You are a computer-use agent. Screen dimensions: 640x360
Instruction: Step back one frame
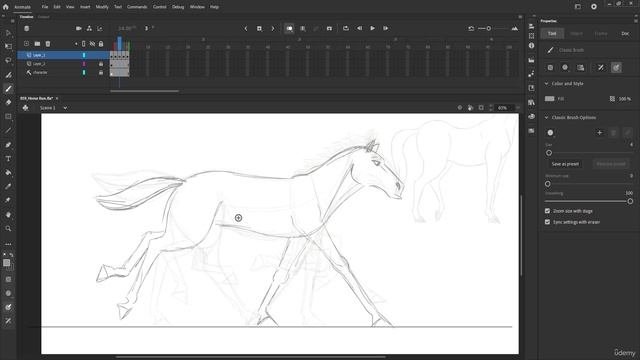[360, 29]
